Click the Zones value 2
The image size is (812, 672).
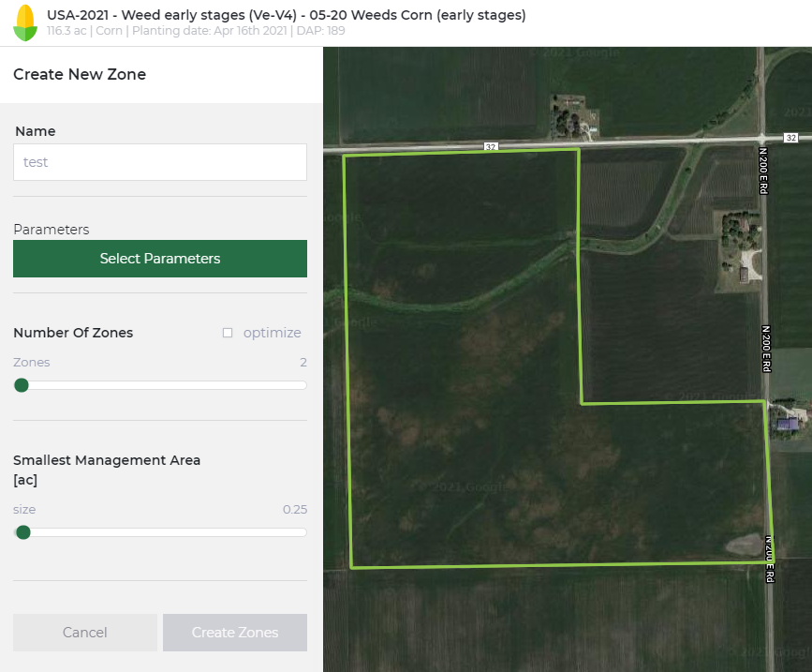pyautogui.click(x=303, y=362)
